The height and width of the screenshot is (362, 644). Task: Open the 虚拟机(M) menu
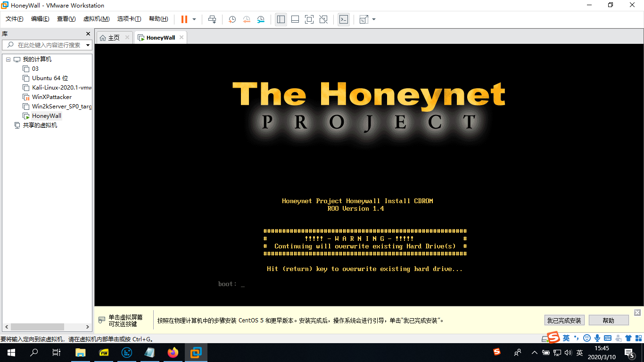tap(96, 19)
